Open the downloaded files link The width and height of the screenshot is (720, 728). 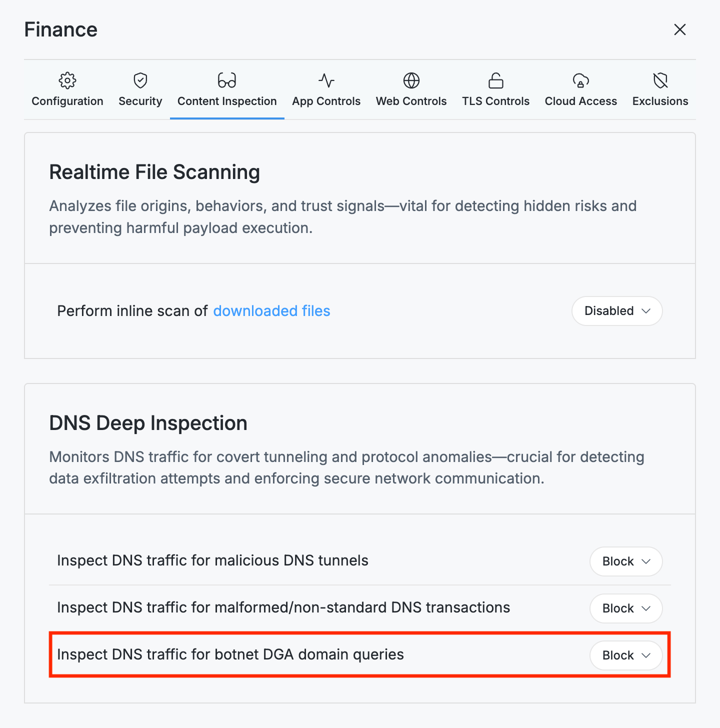click(271, 310)
